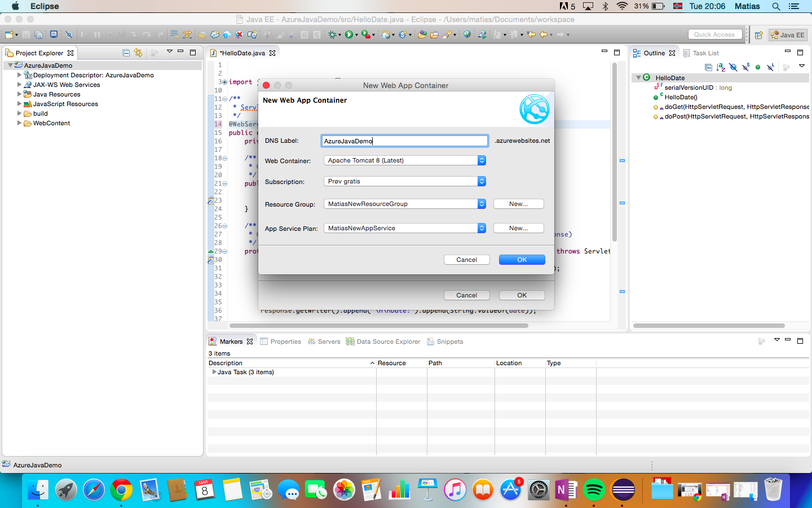Click the Back navigation arrow in the toolbar
This screenshot has height=508, width=812.
(x=543, y=34)
